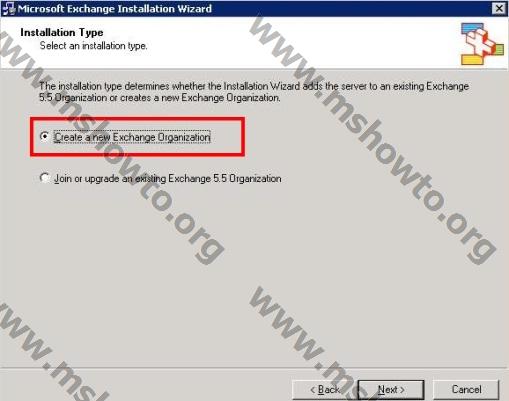The image size is (509, 401).
Task: Cancel the Exchange installation wizard
Action: pos(466,390)
